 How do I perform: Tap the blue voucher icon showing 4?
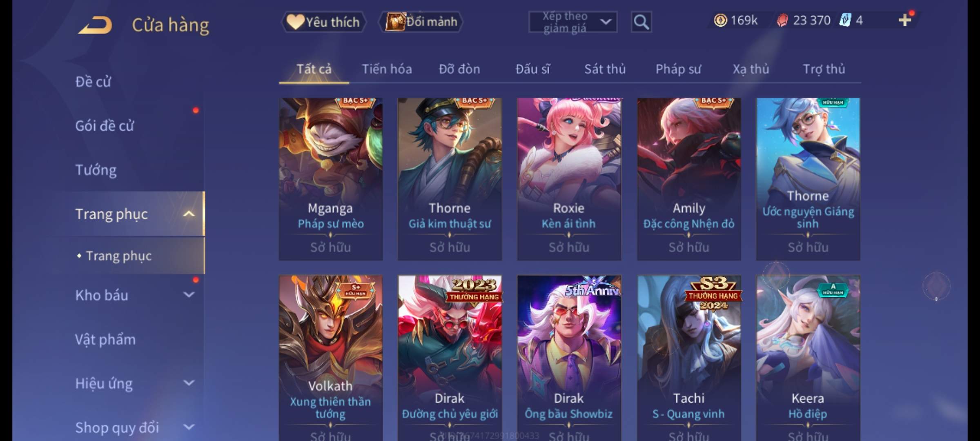pyautogui.click(x=845, y=20)
